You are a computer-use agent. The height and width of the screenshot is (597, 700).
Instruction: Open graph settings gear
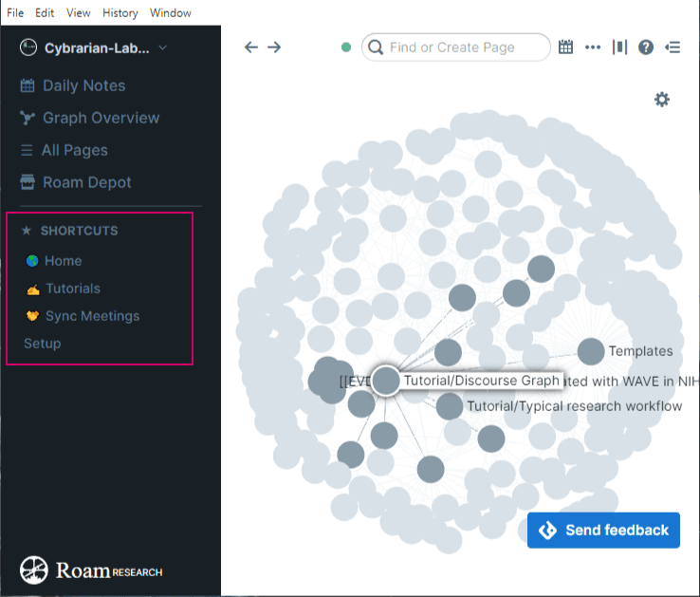point(662,100)
